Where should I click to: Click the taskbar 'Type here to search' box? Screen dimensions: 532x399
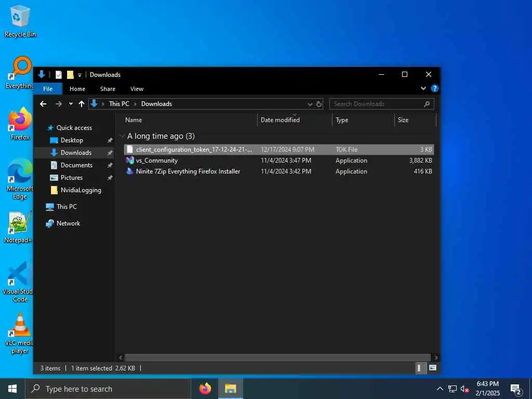108,389
